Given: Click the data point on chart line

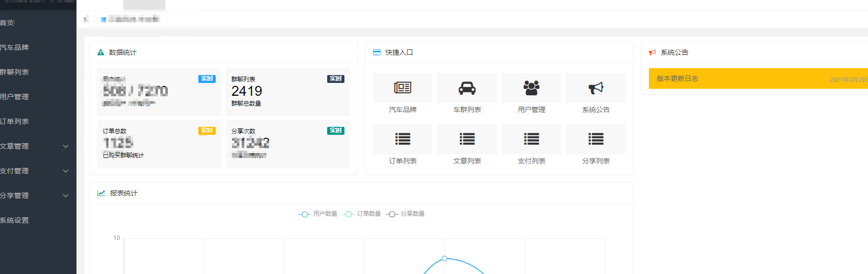Looking at the screenshot, I should [x=444, y=258].
